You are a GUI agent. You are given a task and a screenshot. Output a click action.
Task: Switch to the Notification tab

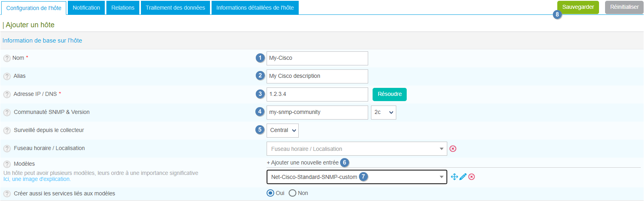86,8
